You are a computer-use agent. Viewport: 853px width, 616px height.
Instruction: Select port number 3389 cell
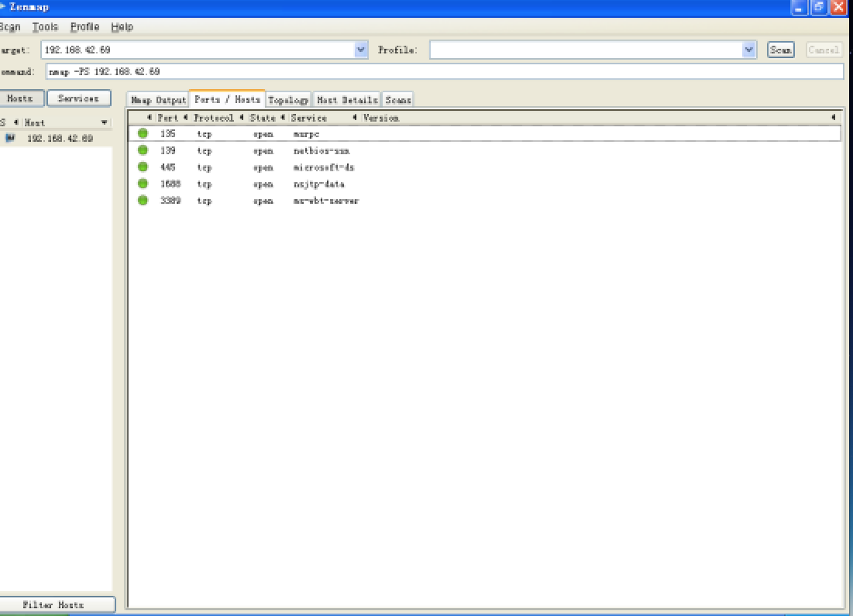click(170, 200)
